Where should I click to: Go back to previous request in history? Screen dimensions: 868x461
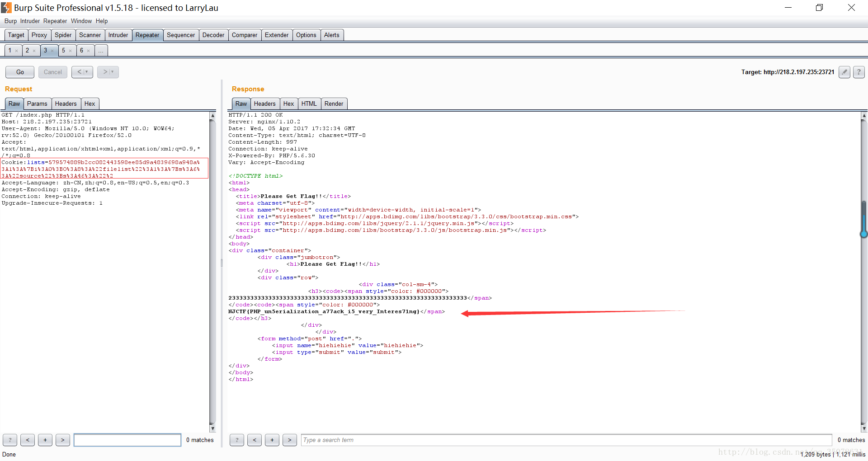(82, 72)
